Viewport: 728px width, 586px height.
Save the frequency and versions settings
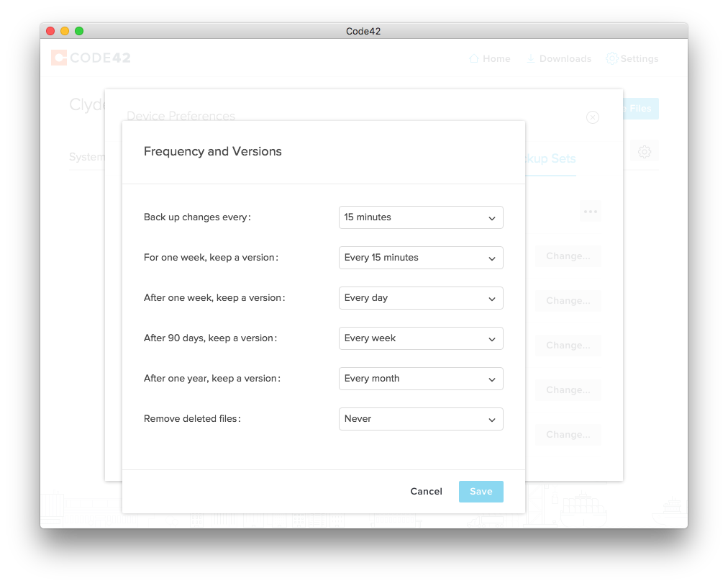click(481, 491)
